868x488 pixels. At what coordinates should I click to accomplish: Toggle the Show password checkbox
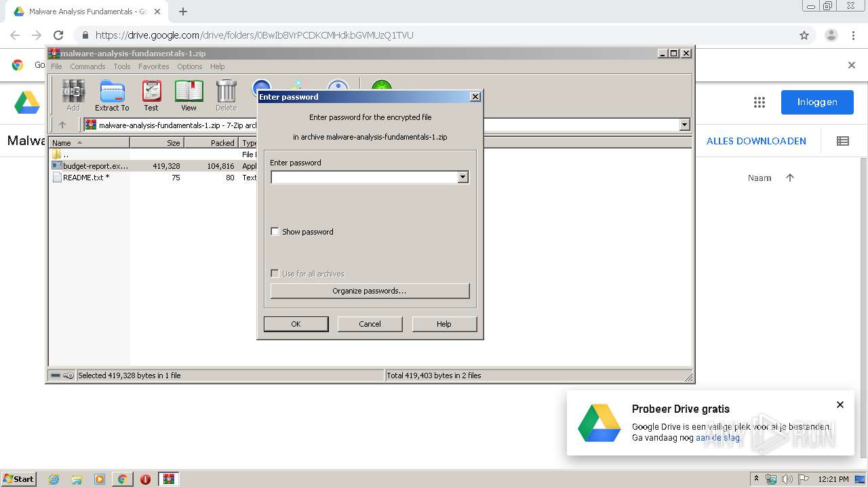(x=275, y=231)
